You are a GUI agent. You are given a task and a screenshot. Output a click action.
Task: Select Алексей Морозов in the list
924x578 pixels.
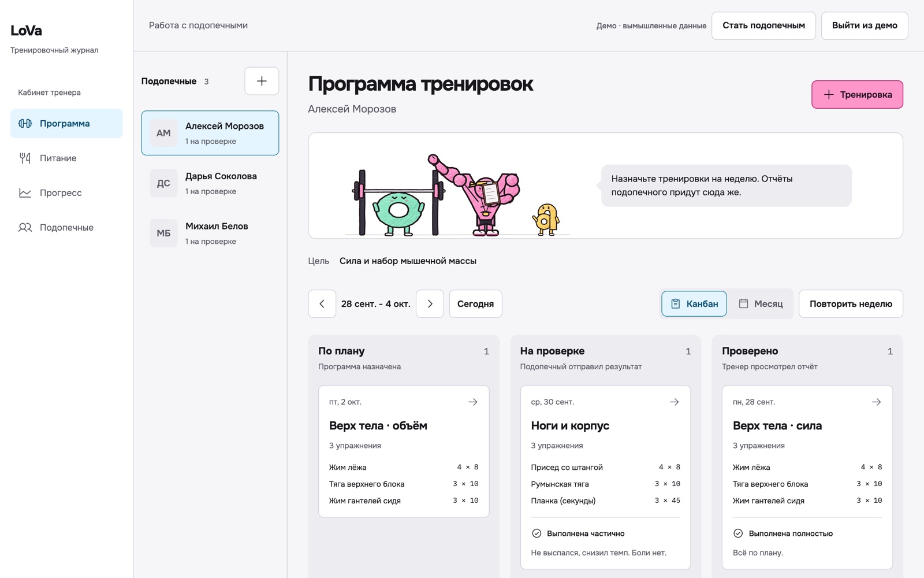point(210,133)
